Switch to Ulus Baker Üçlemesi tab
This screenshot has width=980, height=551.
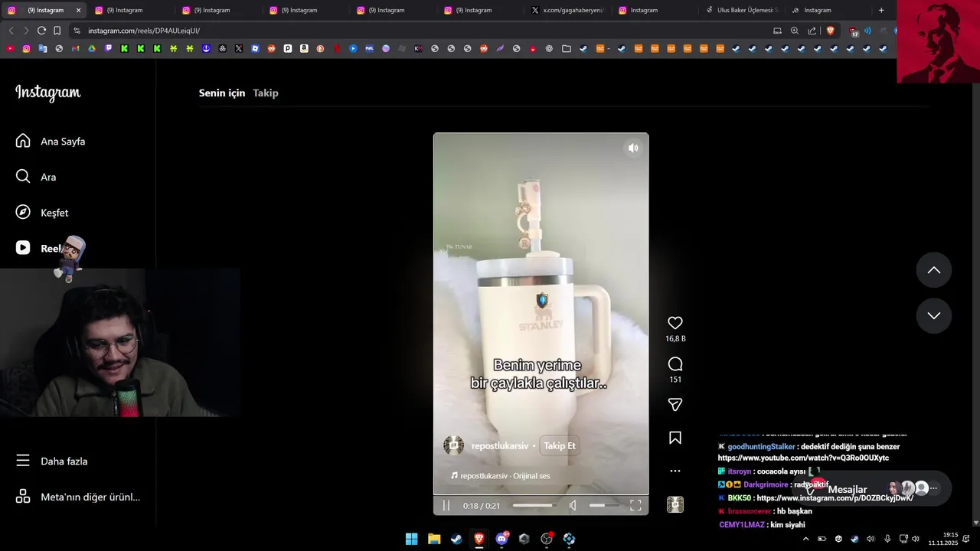741,10
